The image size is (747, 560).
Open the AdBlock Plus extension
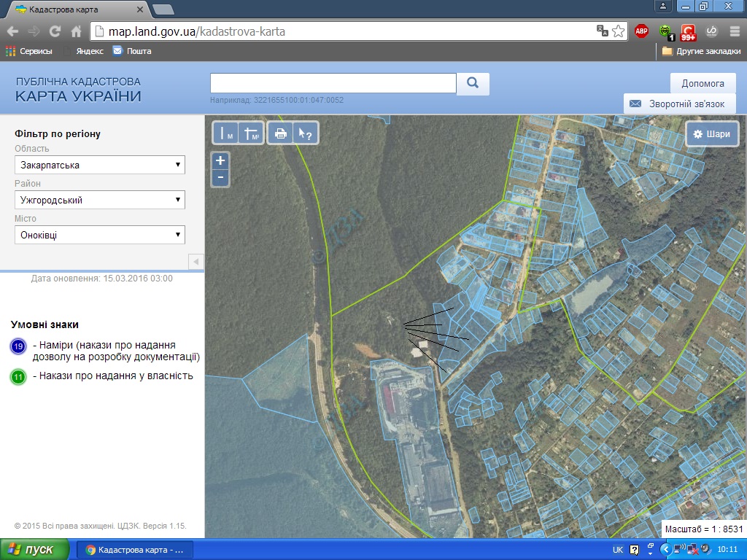[x=641, y=31]
